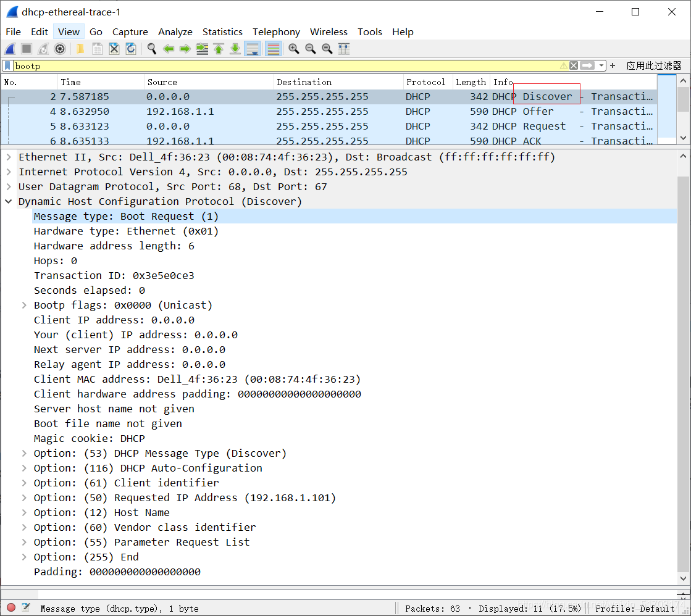Expand User Datagram Protocol node
The height and width of the screenshot is (616, 691).
point(9,187)
